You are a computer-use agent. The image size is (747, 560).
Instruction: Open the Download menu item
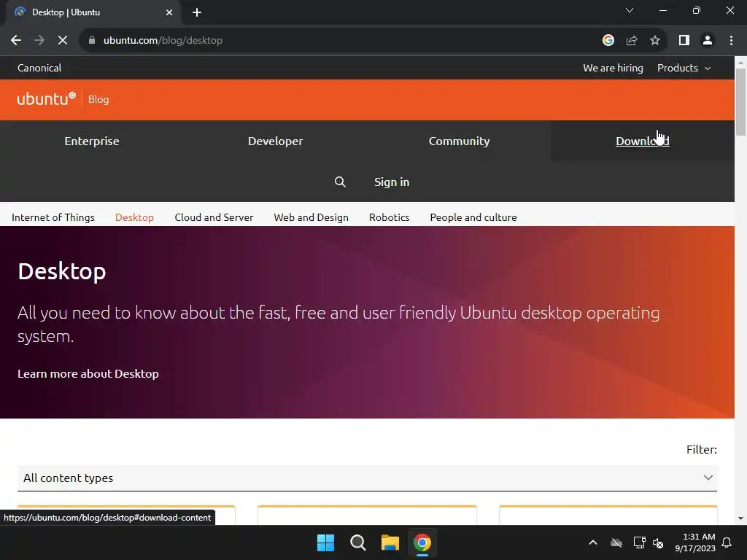[643, 141]
